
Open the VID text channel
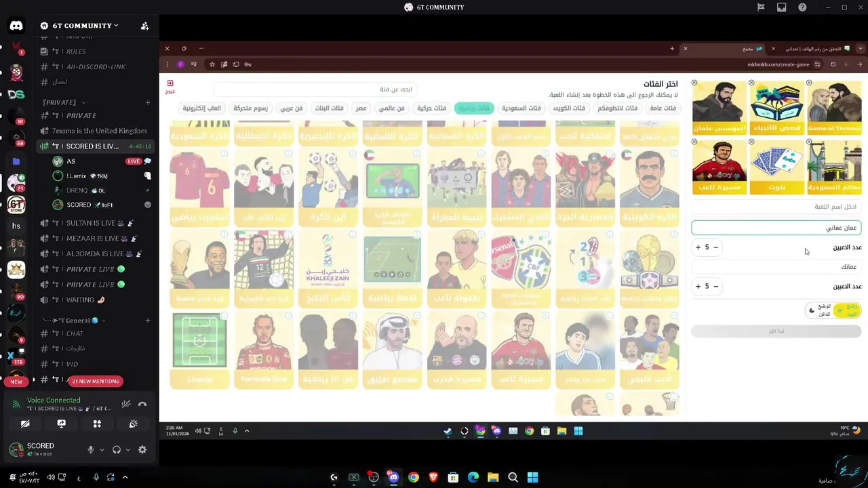coord(95,364)
